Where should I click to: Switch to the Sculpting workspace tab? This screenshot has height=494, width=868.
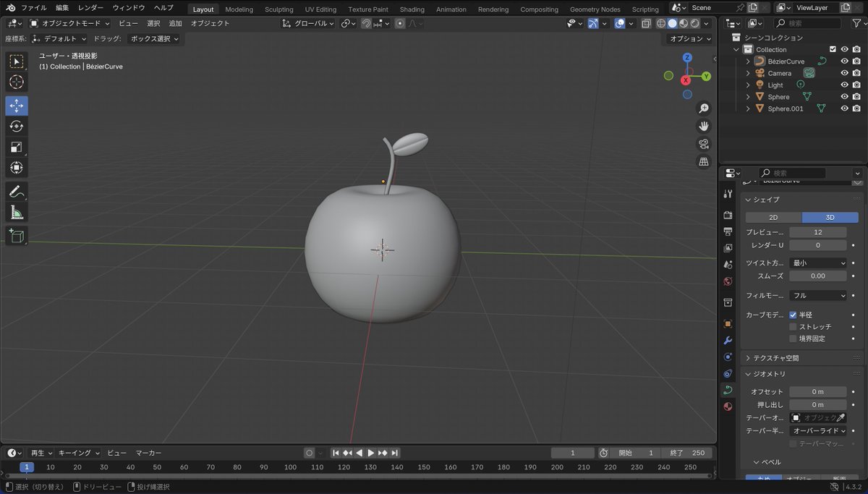point(279,9)
